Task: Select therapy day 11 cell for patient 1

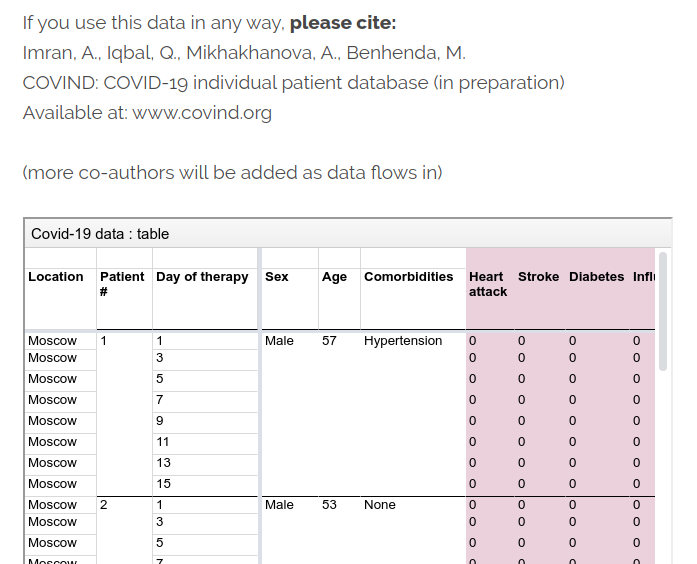Action: point(164,442)
